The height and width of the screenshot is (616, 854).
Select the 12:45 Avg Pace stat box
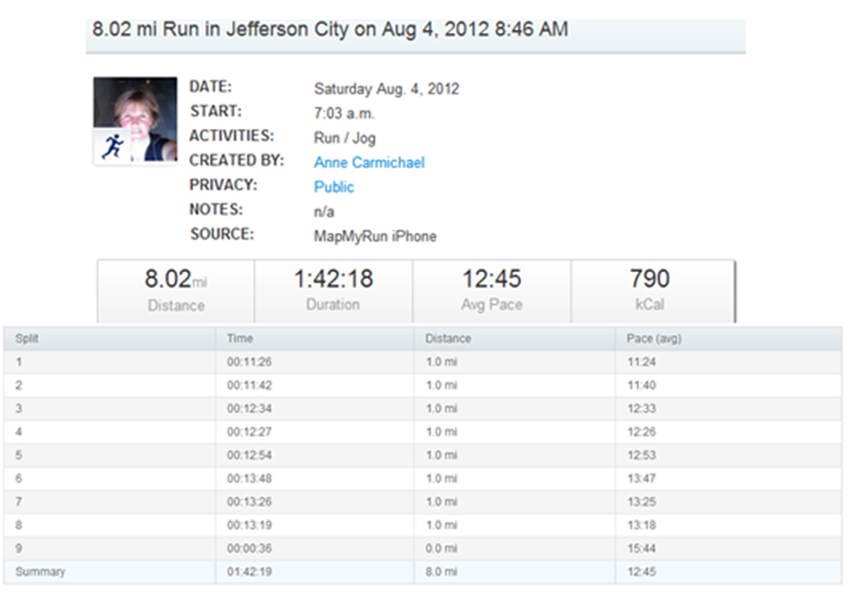click(492, 291)
